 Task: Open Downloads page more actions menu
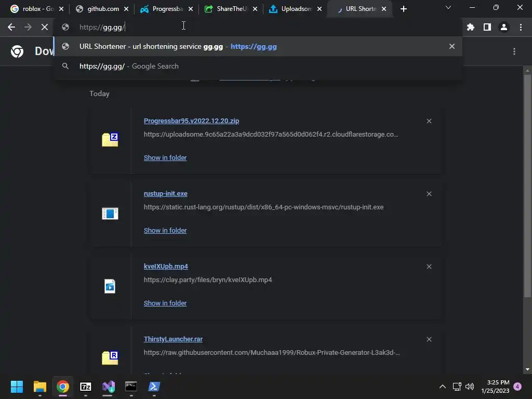coord(514,51)
